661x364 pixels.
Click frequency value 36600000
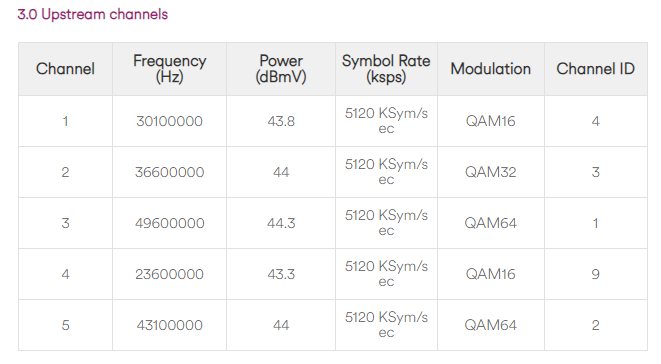click(x=169, y=173)
